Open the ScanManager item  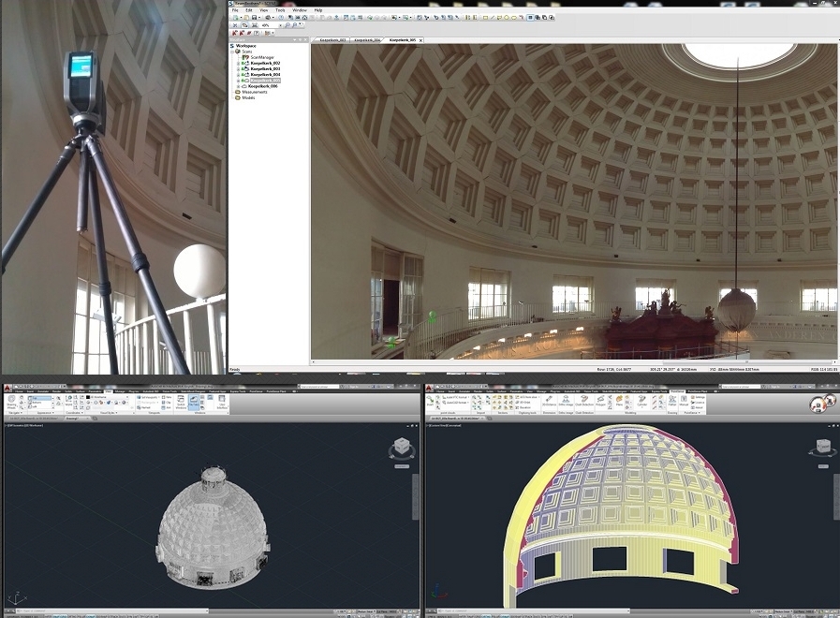point(261,57)
